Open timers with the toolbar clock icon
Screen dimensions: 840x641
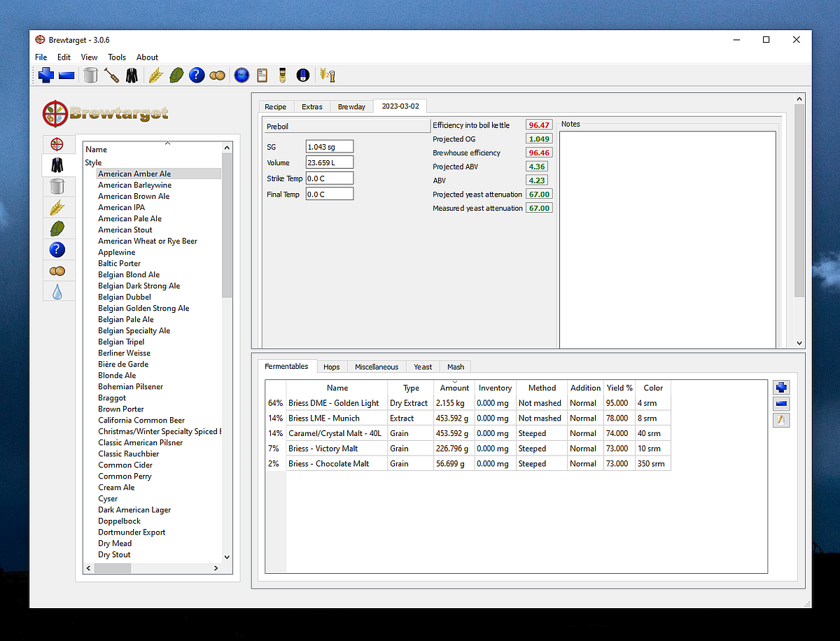(x=241, y=75)
